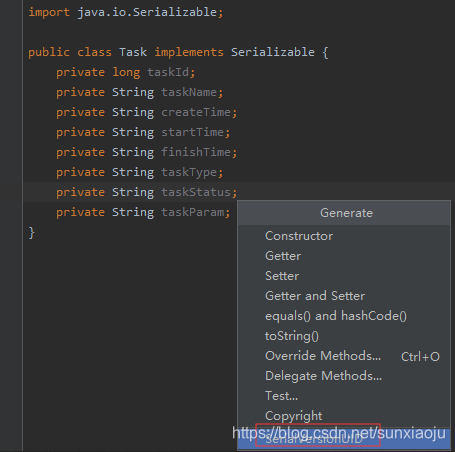
Task: Click the Task class name
Action: (133, 52)
